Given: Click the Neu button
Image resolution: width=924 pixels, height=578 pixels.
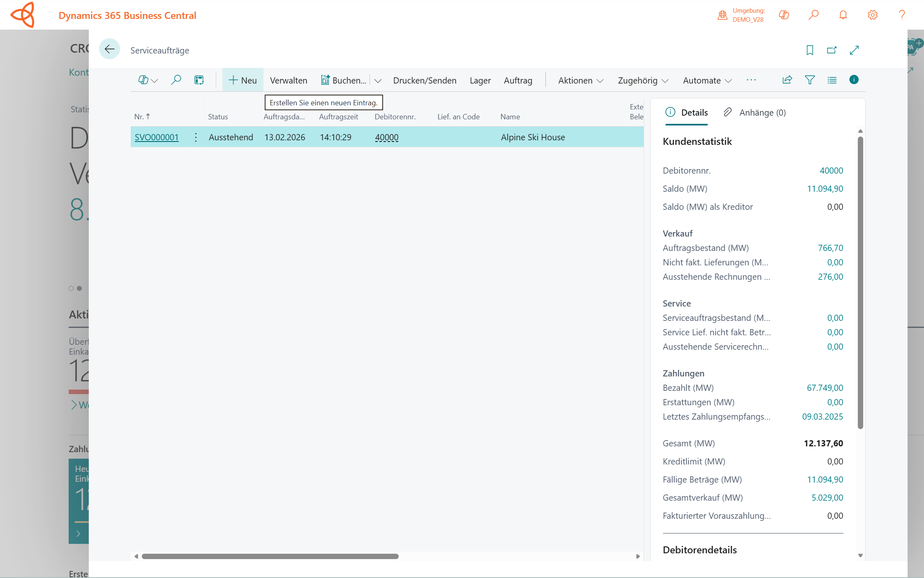Looking at the screenshot, I should (x=243, y=80).
